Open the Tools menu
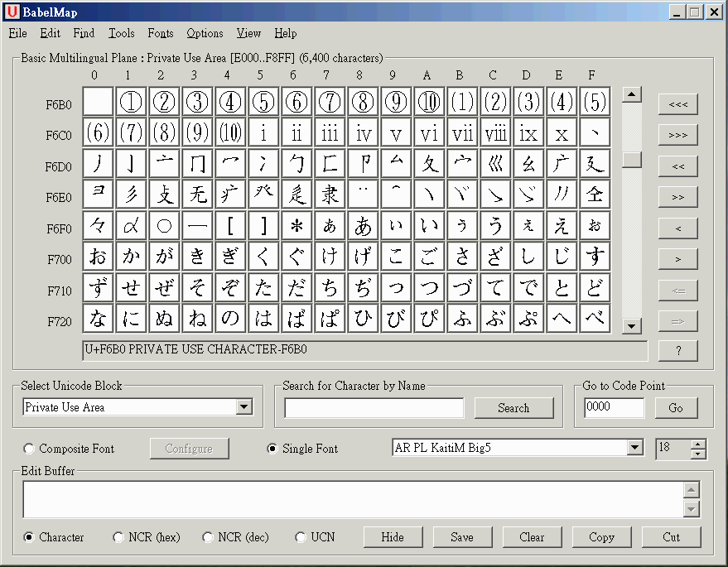Image resolution: width=728 pixels, height=567 pixels. [121, 33]
